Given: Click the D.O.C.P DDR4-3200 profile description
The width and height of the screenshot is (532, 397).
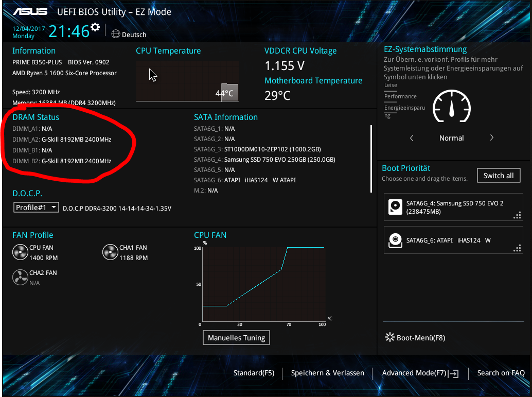Looking at the screenshot, I should (117, 208).
